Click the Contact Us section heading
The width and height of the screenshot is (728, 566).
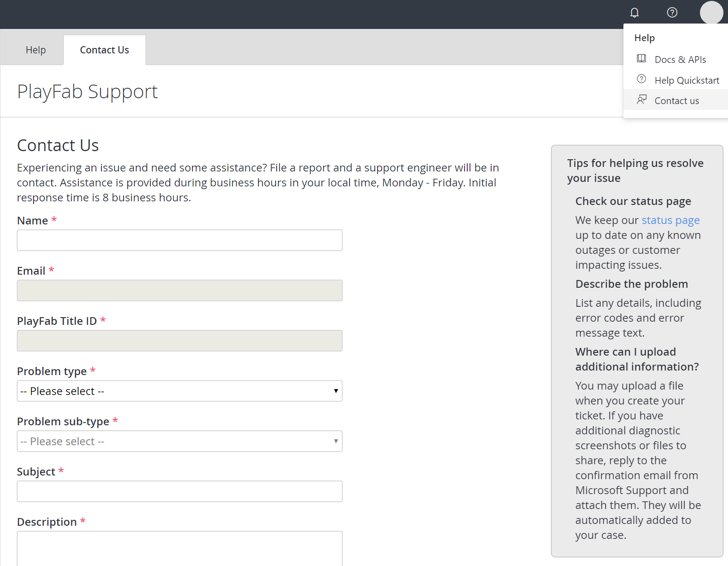tap(58, 145)
